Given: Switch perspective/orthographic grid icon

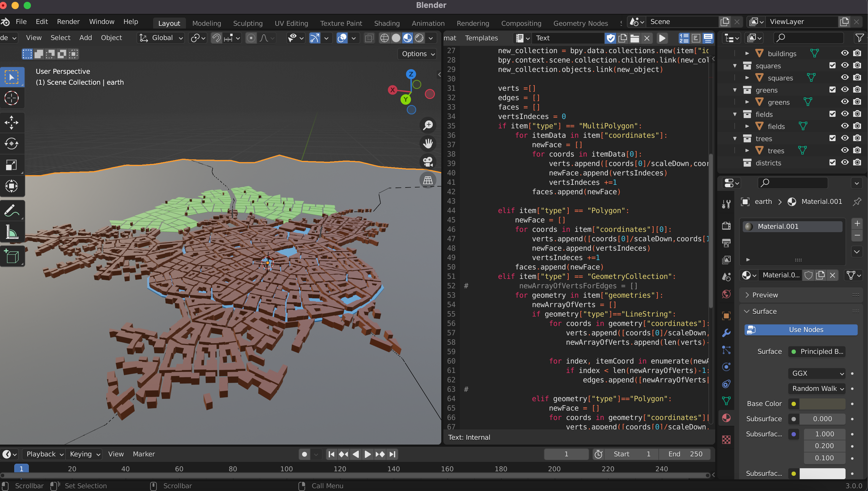Looking at the screenshot, I should [428, 180].
